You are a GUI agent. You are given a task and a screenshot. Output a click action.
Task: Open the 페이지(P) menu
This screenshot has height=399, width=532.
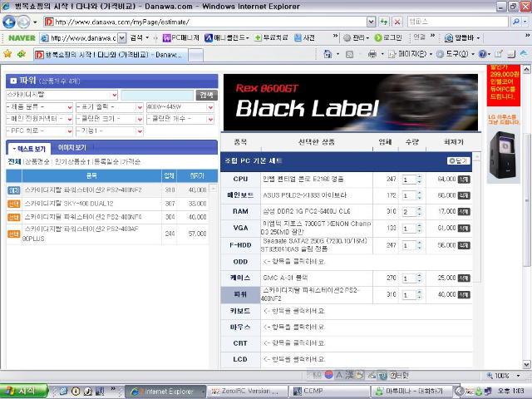(410, 54)
